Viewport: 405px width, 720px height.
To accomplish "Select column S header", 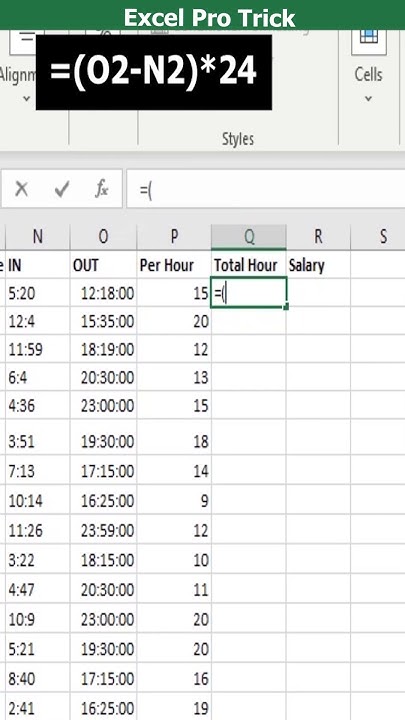I will coord(378,237).
